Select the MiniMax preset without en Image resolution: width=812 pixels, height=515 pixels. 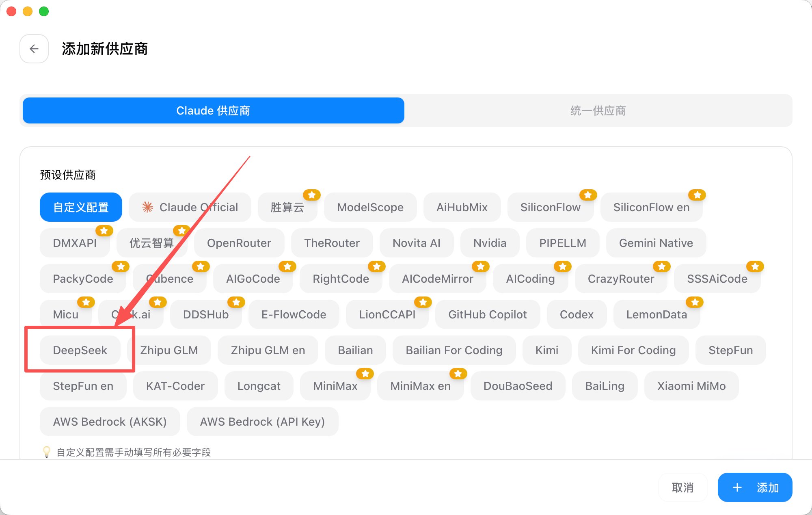335,386
